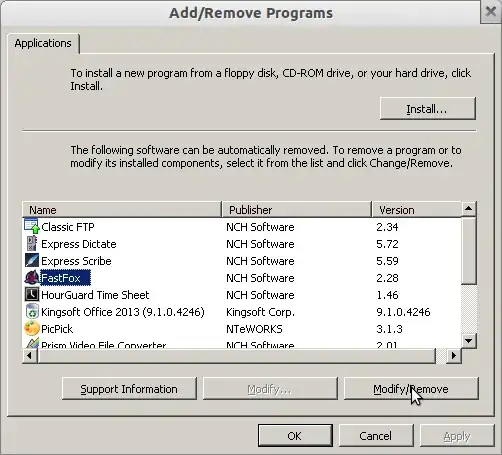The width and height of the screenshot is (502, 455).
Task: Click the Prism Video File Converter icon
Action: (32, 343)
